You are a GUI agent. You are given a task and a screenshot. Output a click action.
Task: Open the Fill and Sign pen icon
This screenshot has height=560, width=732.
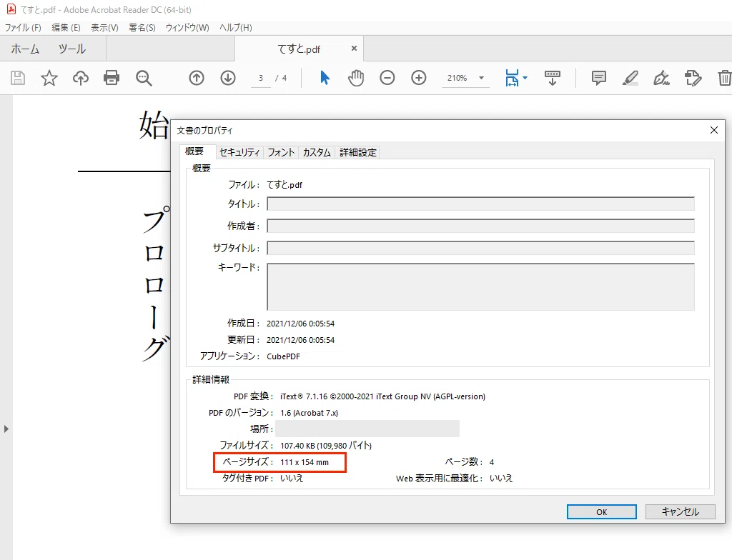tap(661, 78)
